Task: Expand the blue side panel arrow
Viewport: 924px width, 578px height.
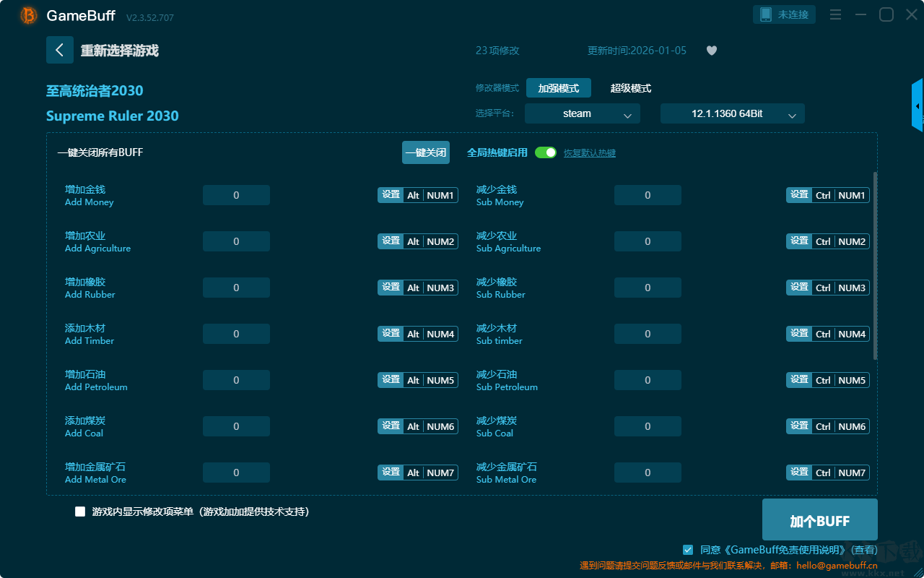Action: (x=918, y=105)
